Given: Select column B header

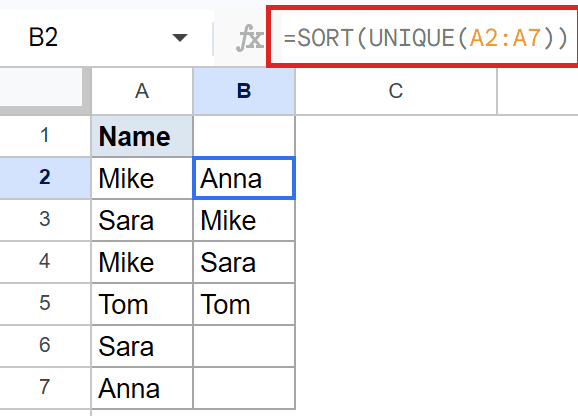Looking at the screenshot, I should point(244,91).
